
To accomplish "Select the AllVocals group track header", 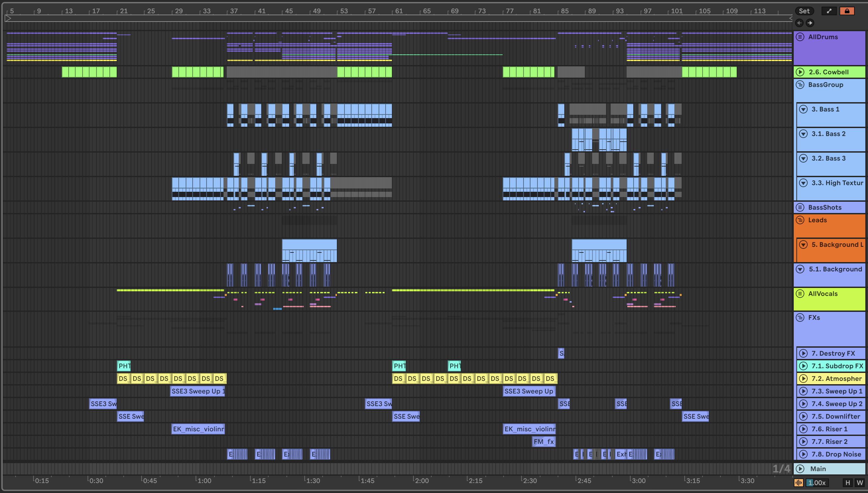I will (x=823, y=294).
